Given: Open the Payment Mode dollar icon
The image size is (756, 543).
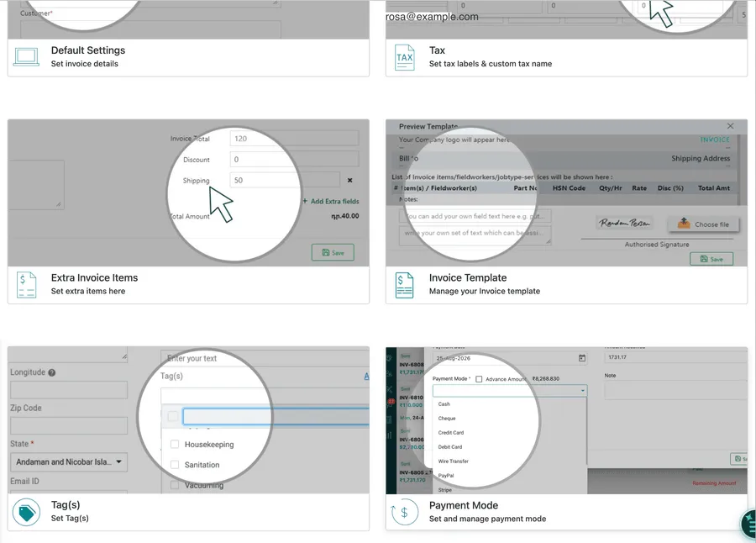Looking at the screenshot, I should tap(405, 512).
